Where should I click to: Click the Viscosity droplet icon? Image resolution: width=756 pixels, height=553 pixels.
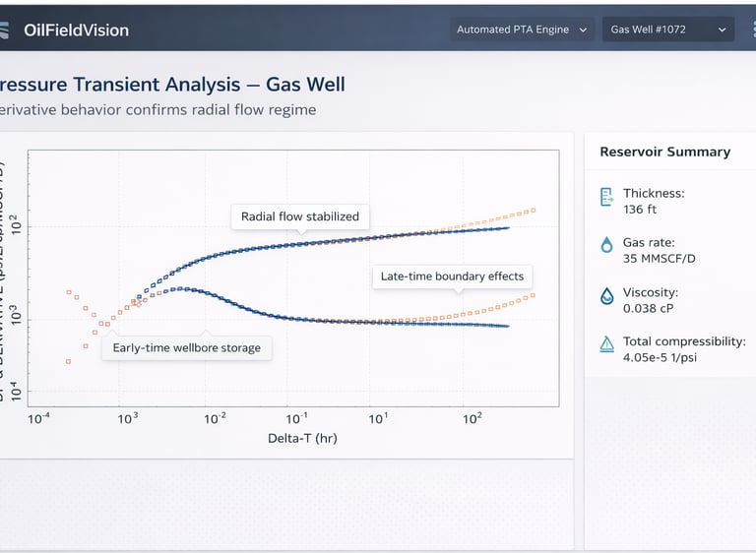point(606,296)
